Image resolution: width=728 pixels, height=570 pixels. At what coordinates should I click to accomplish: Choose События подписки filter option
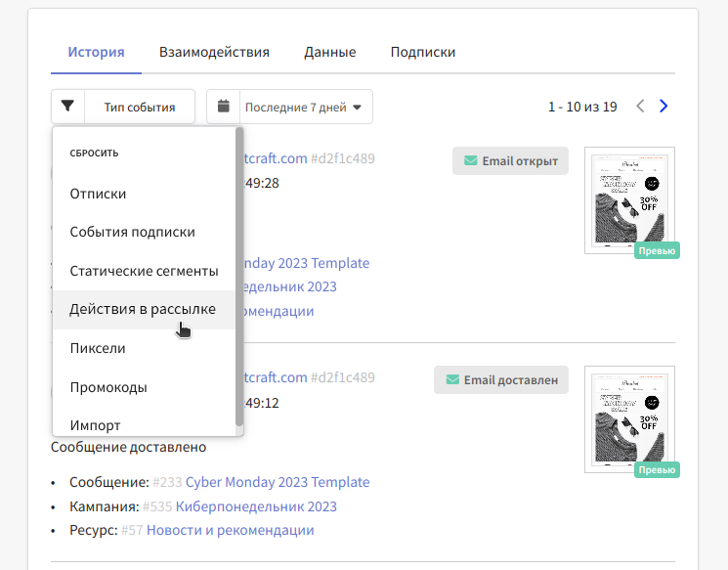(132, 232)
